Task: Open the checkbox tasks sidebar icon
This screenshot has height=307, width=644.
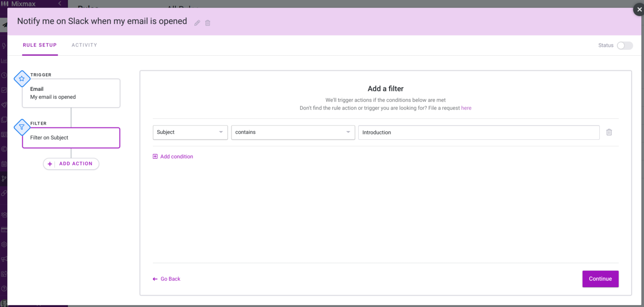Action: (x=4, y=90)
